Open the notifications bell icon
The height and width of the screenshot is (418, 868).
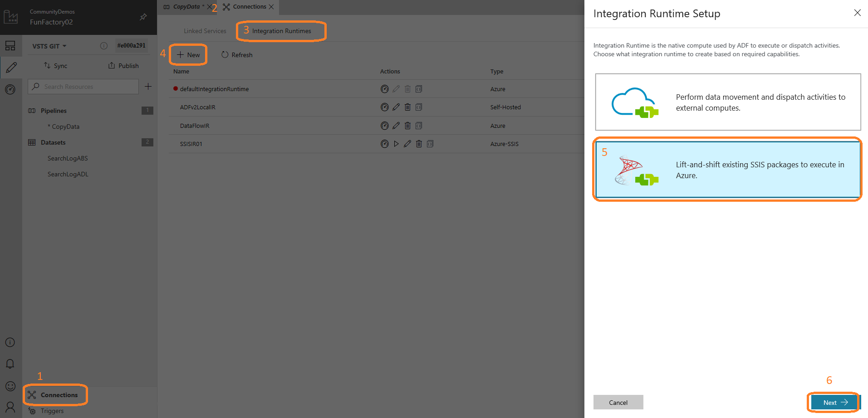coord(10,364)
